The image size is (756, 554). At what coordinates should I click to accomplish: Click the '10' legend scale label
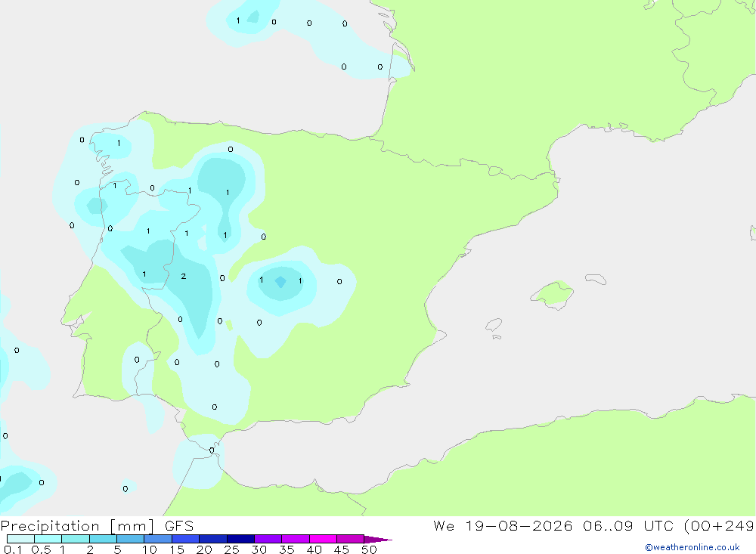coord(150,549)
